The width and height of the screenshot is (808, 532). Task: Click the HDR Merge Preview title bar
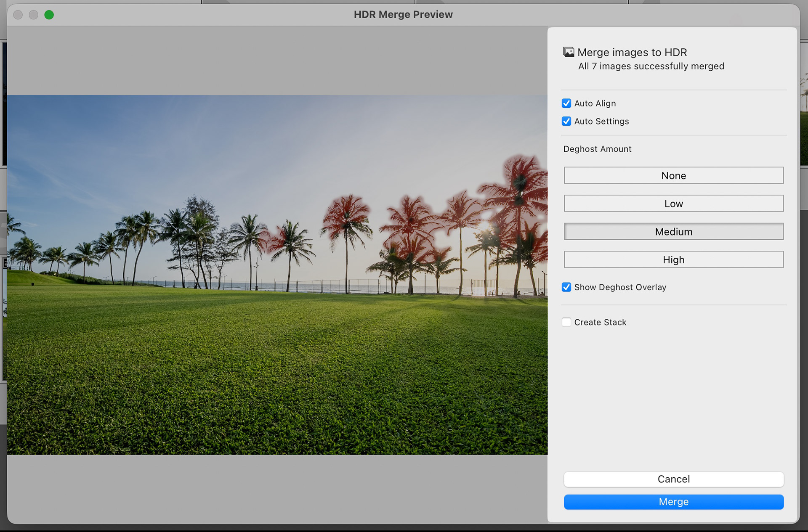point(403,15)
